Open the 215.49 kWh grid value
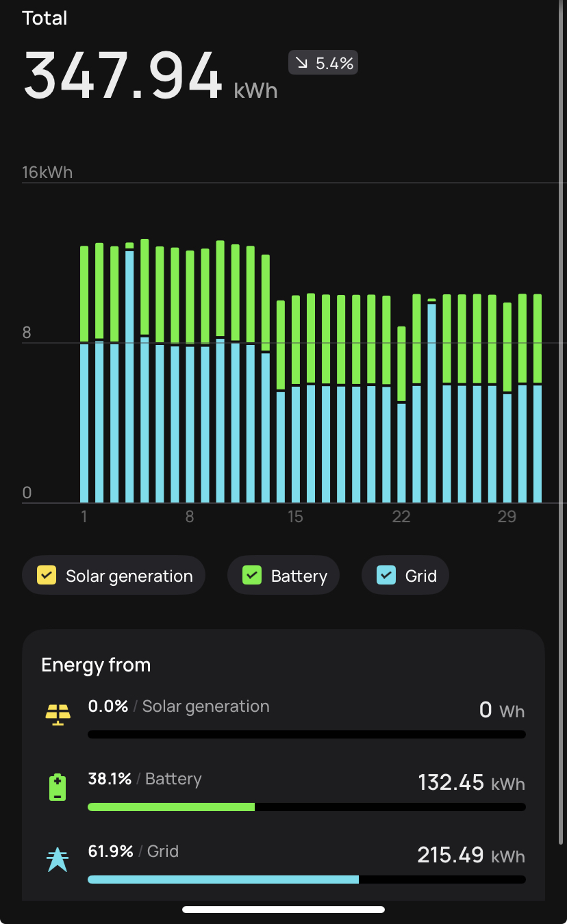This screenshot has width=567, height=924. (x=471, y=855)
